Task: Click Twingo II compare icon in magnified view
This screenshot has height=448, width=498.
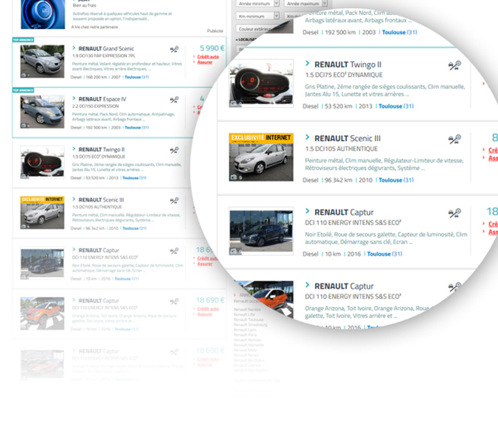Action: [454, 65]
